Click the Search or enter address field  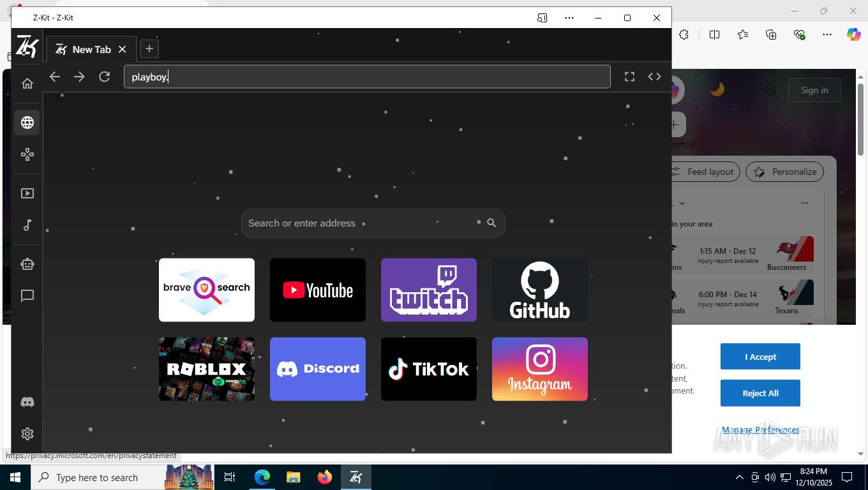[x=373, y=223]
